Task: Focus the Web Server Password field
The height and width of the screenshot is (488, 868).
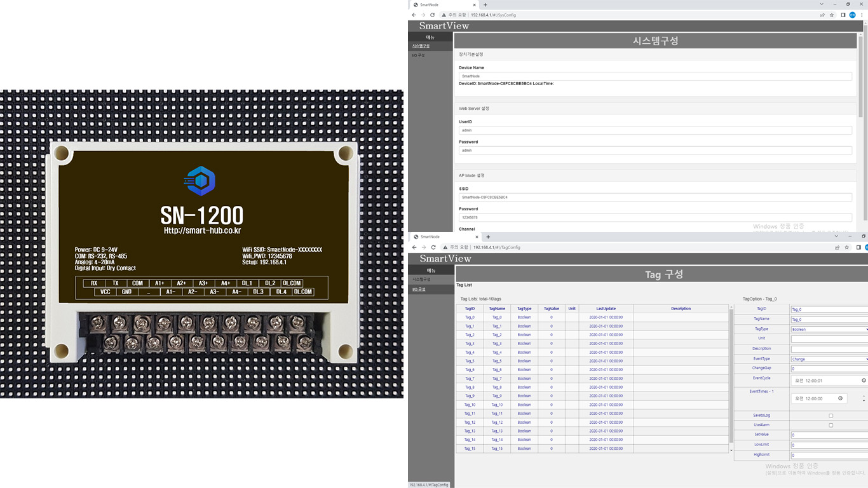Action: pyautogui.click(x=655, y=151)
